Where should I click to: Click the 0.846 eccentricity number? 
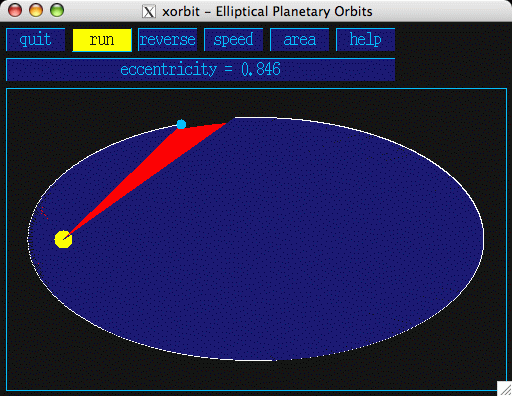(261, 69)
